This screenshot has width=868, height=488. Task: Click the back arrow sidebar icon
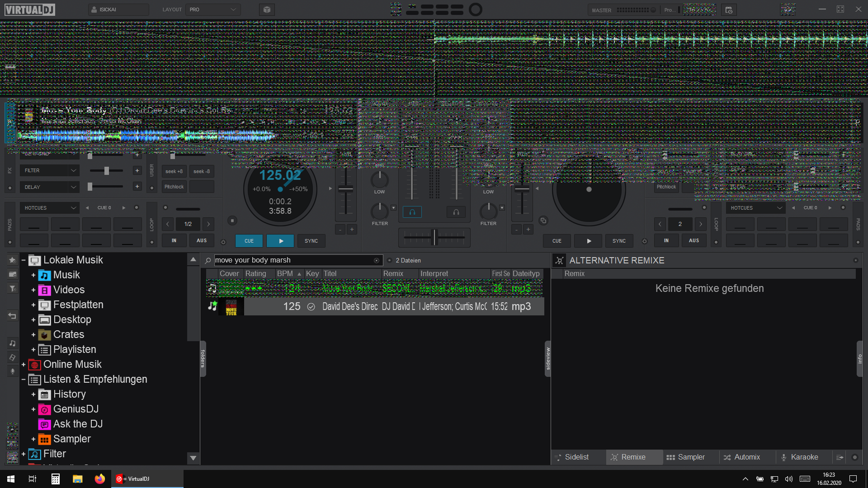pos(12,316)
